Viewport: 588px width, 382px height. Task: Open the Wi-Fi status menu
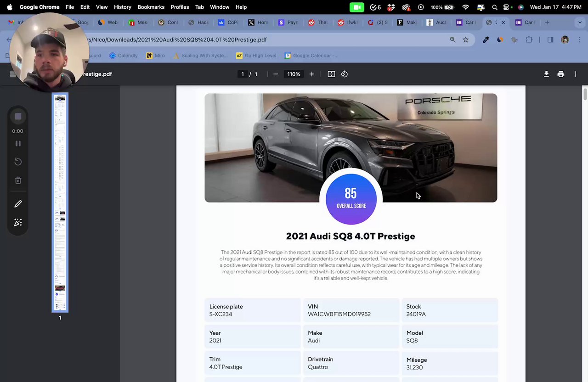click(466, 7)
